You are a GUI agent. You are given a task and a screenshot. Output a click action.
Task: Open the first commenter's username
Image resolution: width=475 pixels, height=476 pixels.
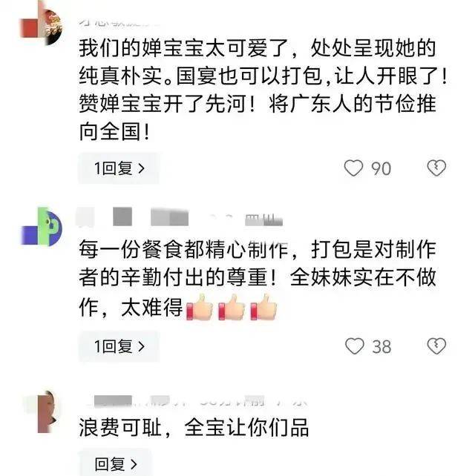pyautogui.click(x=119, y=22)
